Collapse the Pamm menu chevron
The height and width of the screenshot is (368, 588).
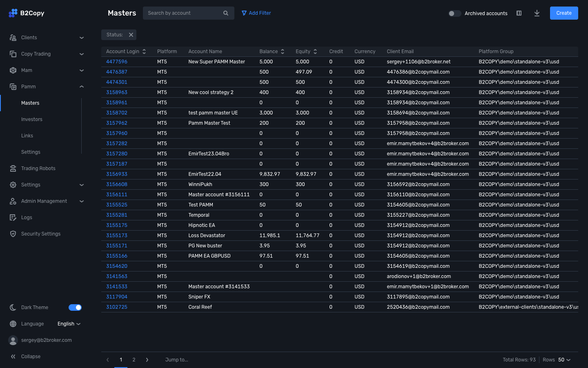click(82, 87)
